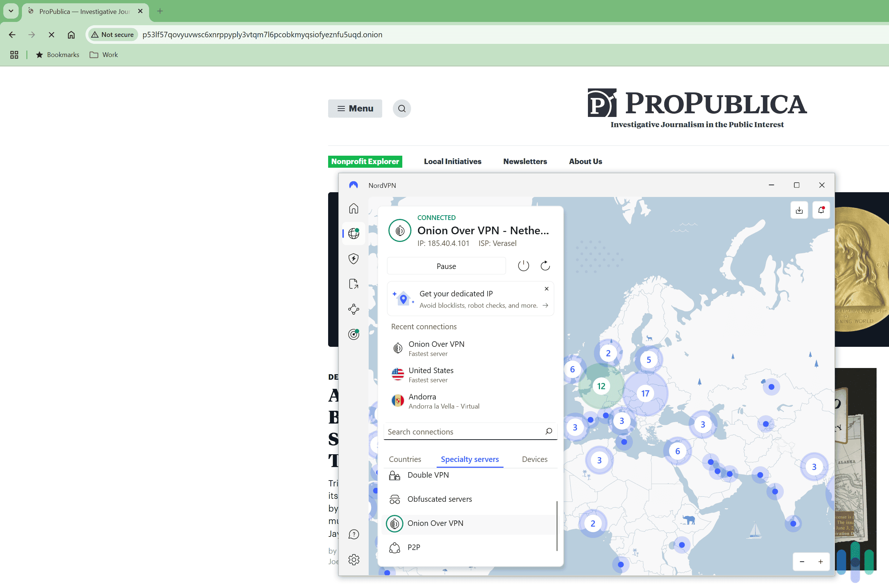Zoom in on the VPN map
The image size is (889, 588).
pos(820,561)
